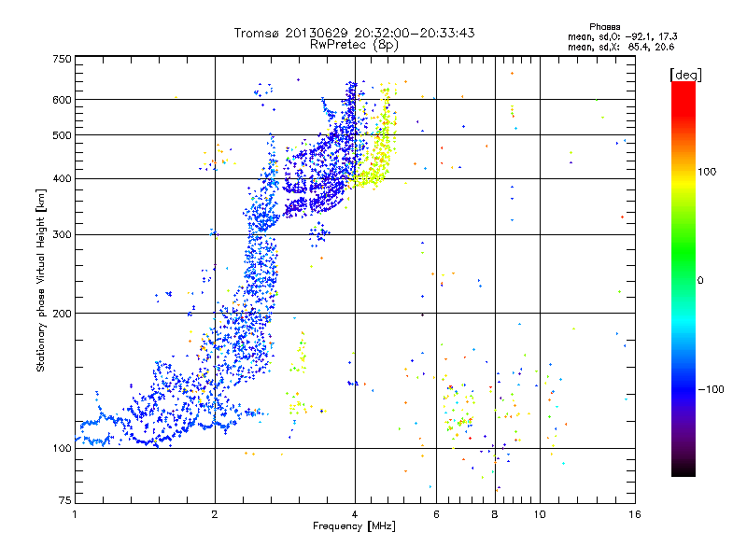The height and width of the screenshot is (560, 747).
Task: Click the '4' x-axis tick label
Action: coord(355,514)
